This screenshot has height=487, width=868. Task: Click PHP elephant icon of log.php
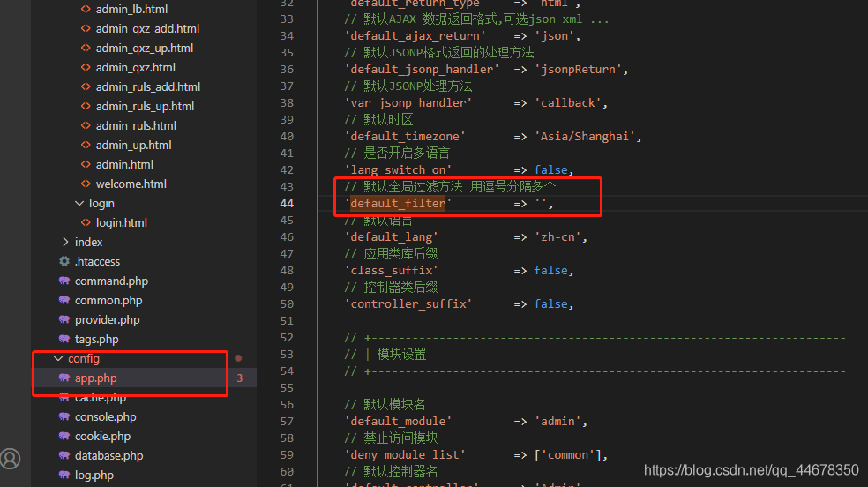click(x=64, y=475)
